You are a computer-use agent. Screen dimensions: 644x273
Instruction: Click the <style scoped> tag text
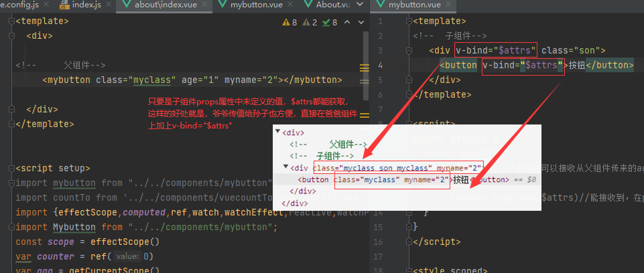pos(450,270)
